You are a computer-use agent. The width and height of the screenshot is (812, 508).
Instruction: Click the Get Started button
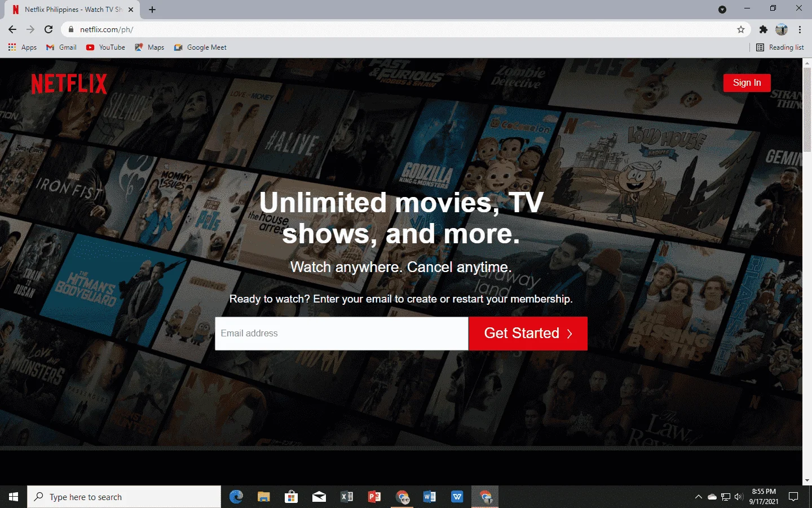528,333
